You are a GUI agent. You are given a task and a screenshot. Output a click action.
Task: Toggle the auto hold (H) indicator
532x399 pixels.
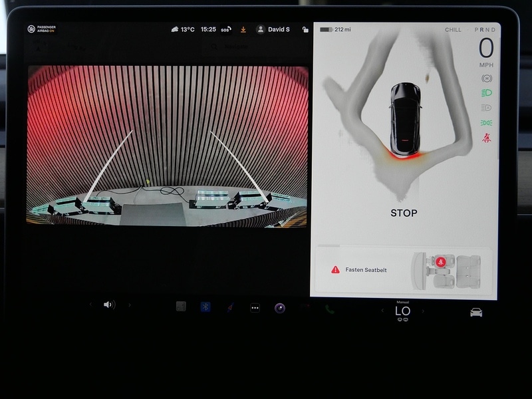pyautogui.click(x=486, y=78)
